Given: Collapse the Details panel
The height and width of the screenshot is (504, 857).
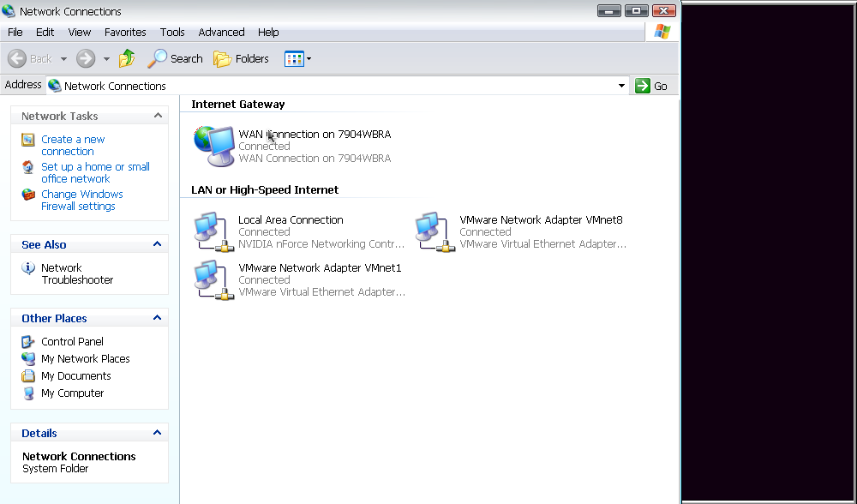Looking at the screenshot, I should [158, 432].
